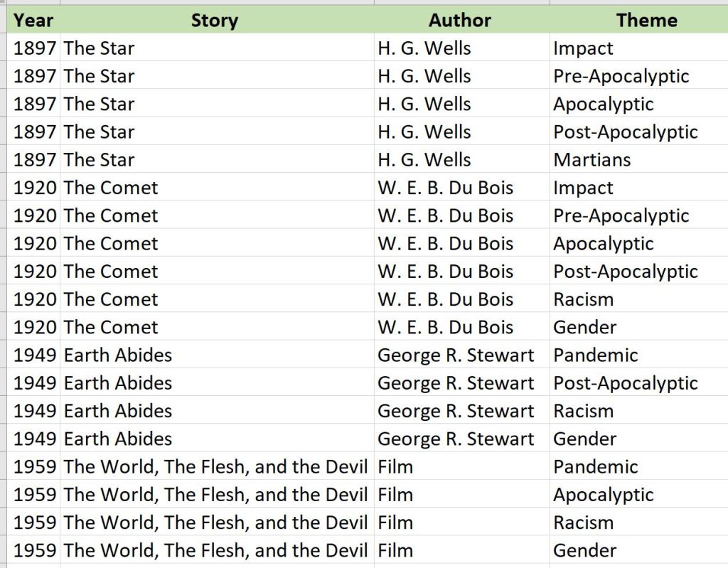728x568 pixels.
Task: Select the George R. Stewart cell beside Pandemic
Action: pyautogui.click(x=456, y=355)
